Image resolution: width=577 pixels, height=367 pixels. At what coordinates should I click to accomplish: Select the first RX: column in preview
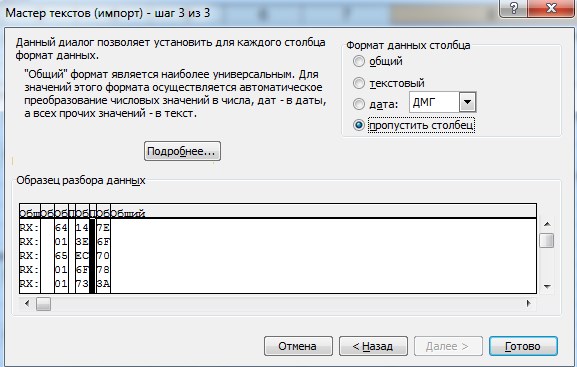click(x=30, y=248)
